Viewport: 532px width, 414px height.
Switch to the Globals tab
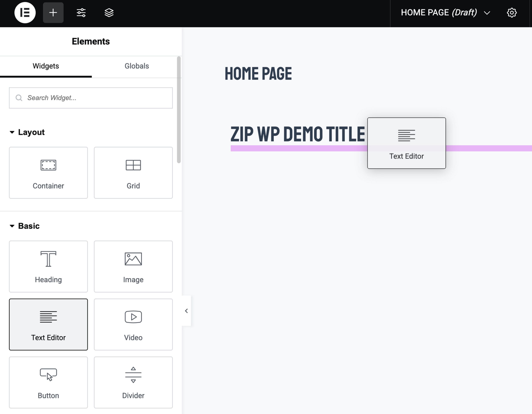pyautogui.click(x=137, y=66)
